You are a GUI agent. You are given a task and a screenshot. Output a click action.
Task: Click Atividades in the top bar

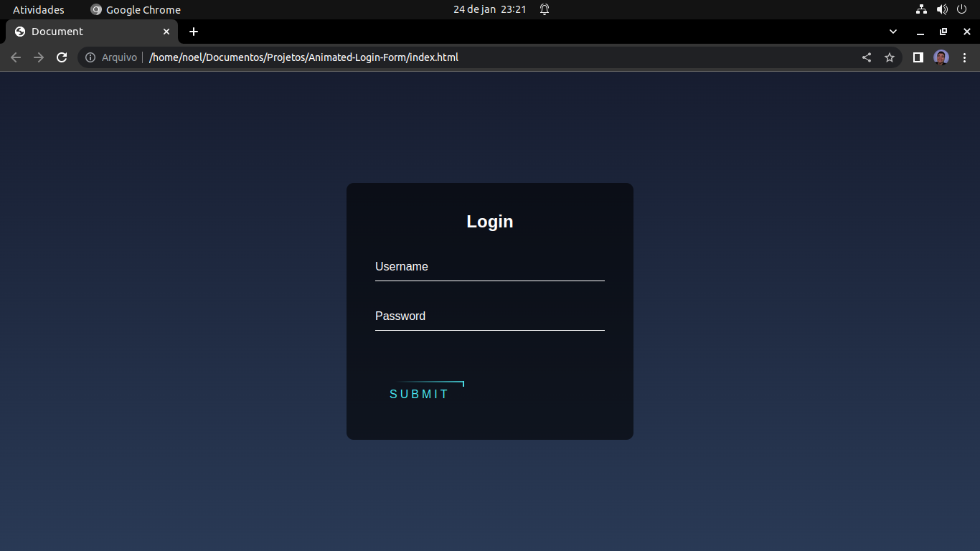point(39,9)
